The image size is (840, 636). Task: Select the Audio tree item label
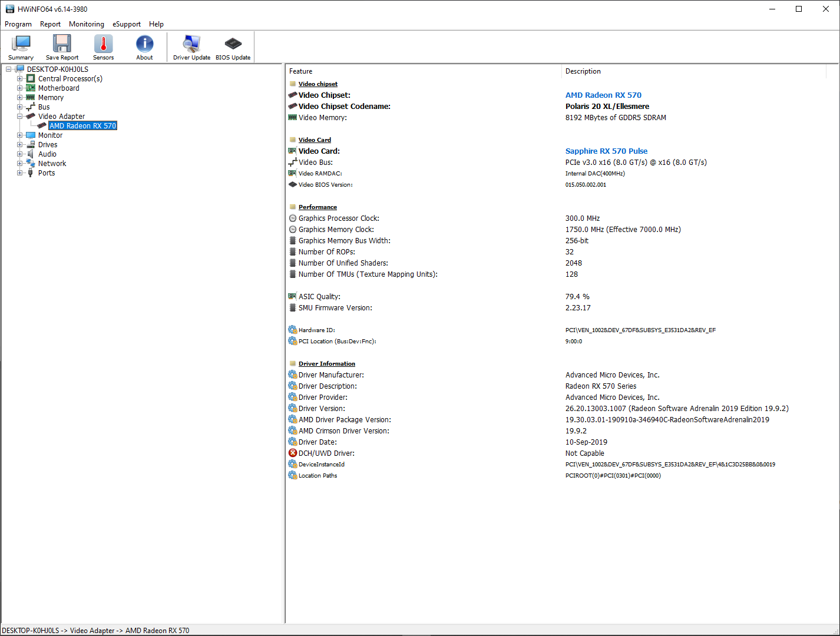coord(47,154)
